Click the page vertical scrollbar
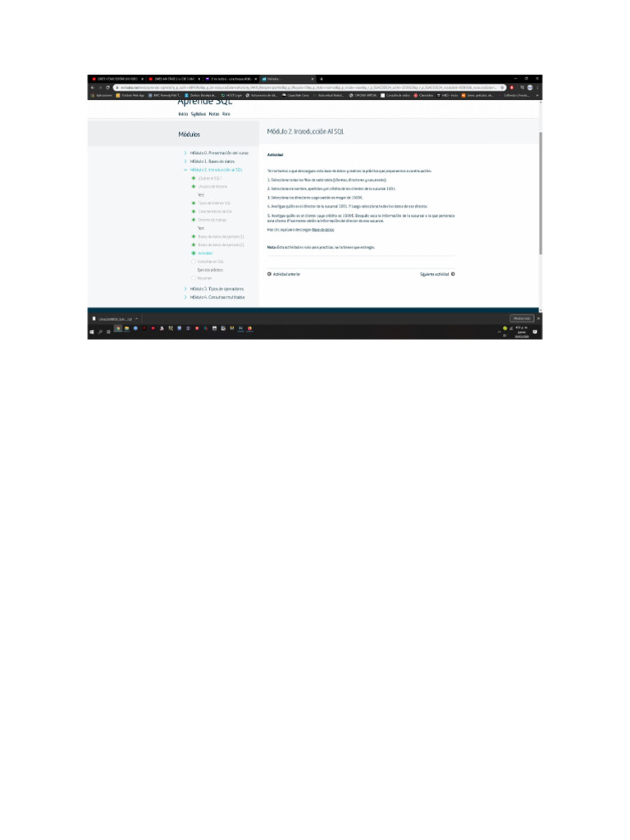This screenshot has height=840, width=630. click(541, 193)
